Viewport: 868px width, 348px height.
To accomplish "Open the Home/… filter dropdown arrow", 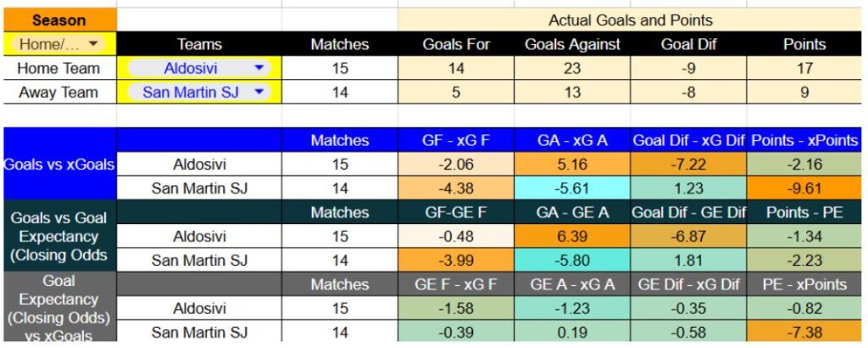I will (x=92, y=44).
